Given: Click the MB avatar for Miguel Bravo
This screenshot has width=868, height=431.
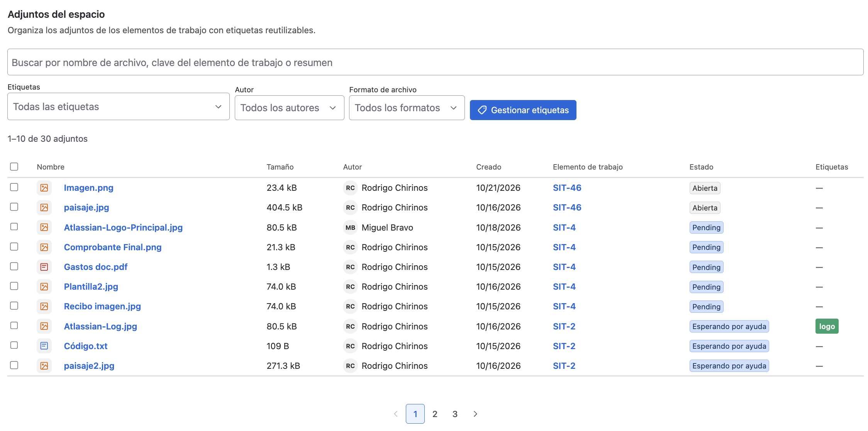Looking at the screenshot, I should coord(350,227).
